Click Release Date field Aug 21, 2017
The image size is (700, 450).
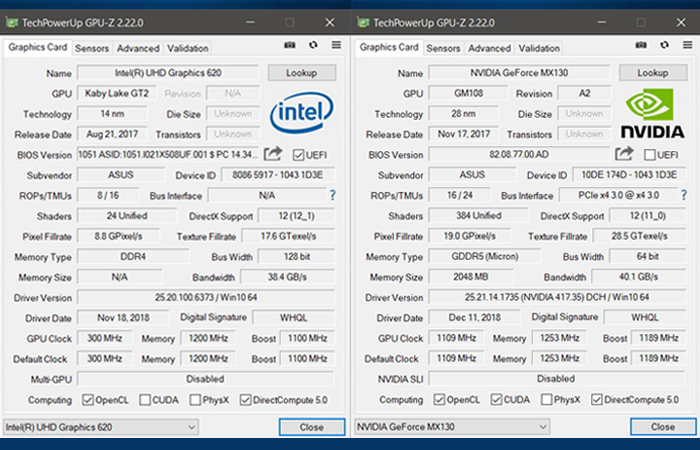pyautogui.click(x=112, y=134)
